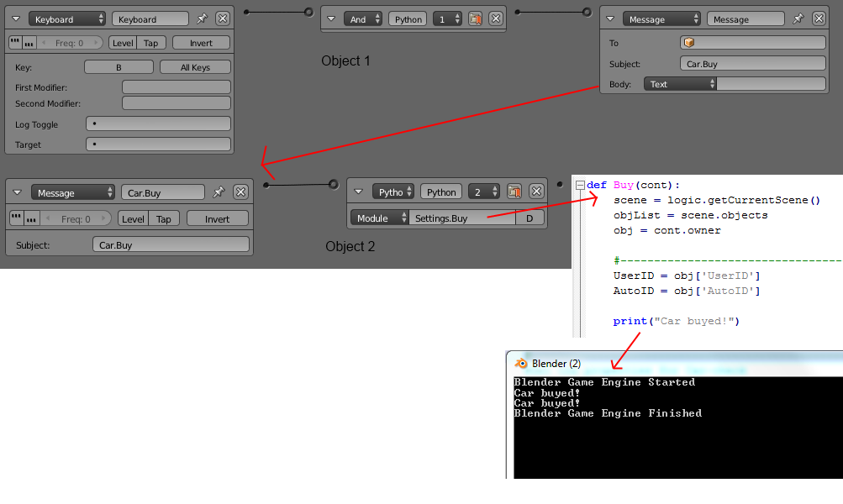Toggle priority icon on And controller
843x504 pixels.
(475, 18)
